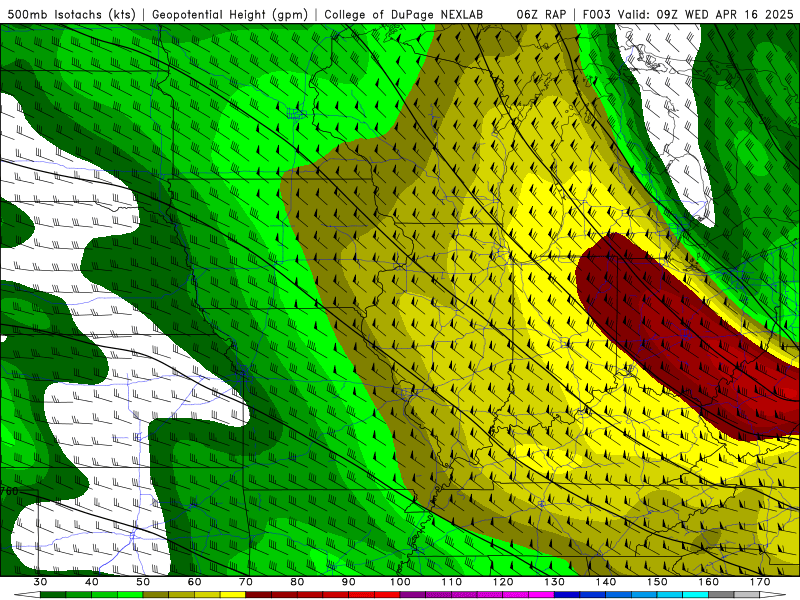The width and height of the screenshot is (800, 600).
Task: Select the 90 label on the color scale
Action: pyautogui.click(x=348, y=582)
